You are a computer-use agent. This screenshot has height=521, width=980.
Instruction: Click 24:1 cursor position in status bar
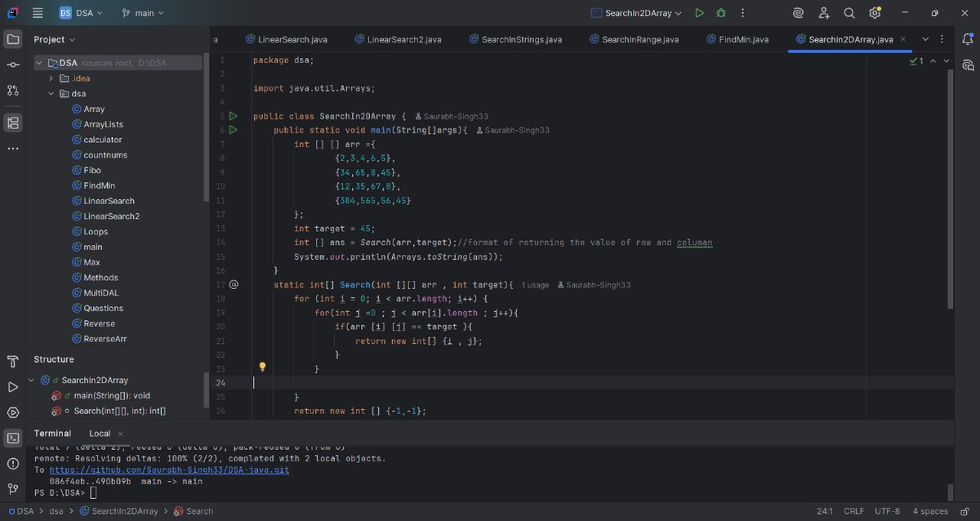tap(825, 511)
